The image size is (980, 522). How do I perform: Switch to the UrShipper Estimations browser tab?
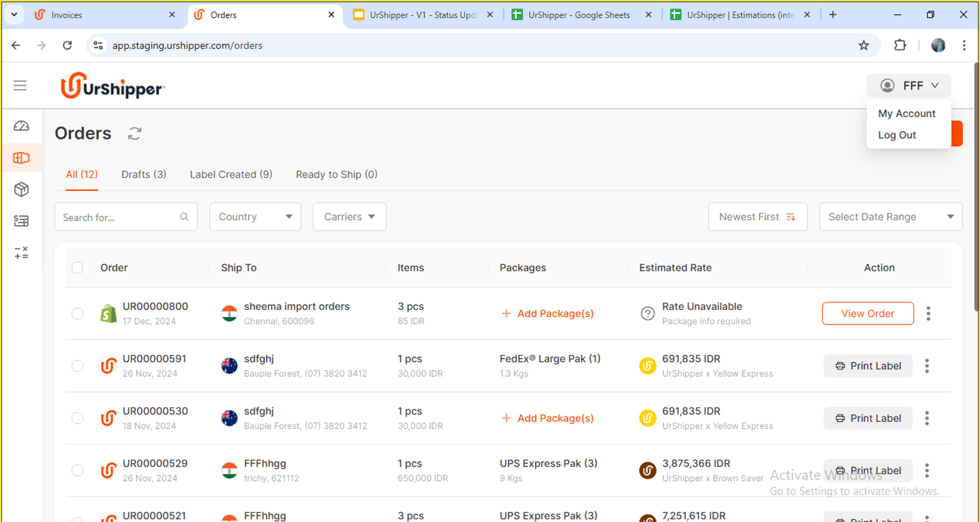click(740, 15)
